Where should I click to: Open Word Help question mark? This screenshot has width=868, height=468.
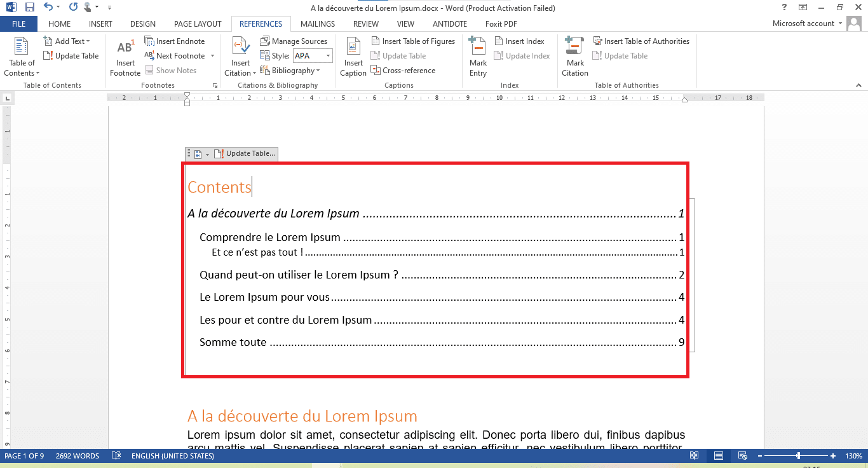(784, 8)
